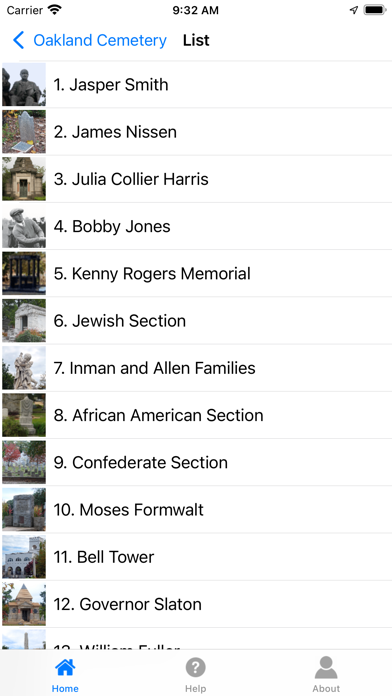Select 3. Julia Collier Harris
The width and height of the screenshot is (392, 696).
point(196,179)
